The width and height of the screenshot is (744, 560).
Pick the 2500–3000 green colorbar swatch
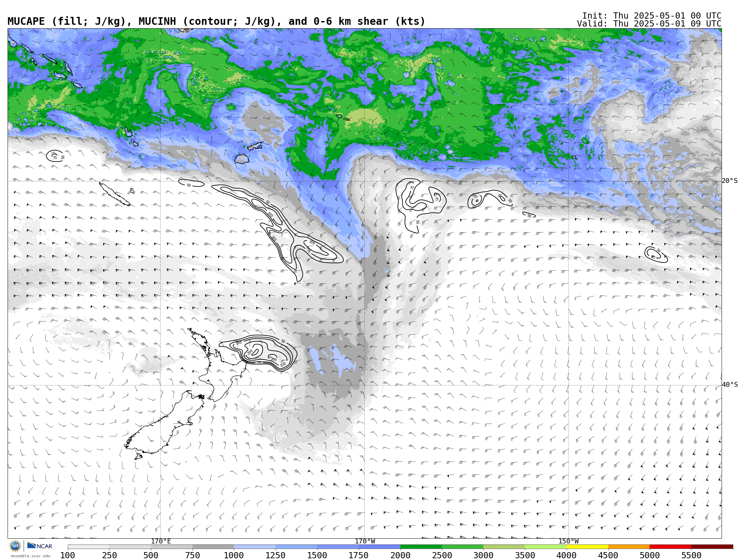(463, 547)
